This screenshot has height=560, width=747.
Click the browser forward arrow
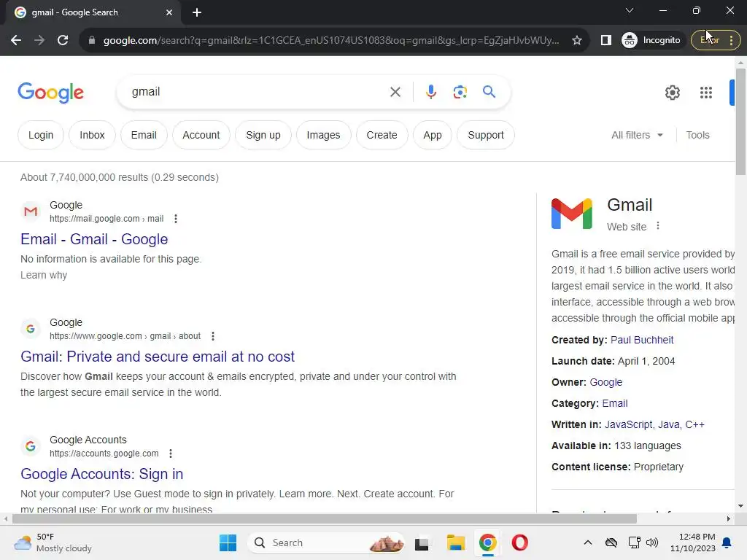point(39,41)
